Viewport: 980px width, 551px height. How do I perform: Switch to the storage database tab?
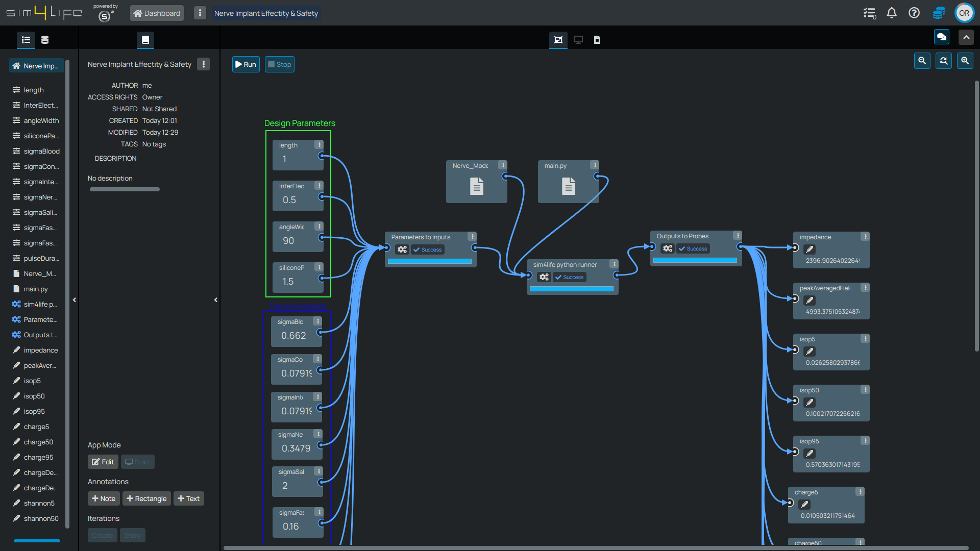click(45, 40)
